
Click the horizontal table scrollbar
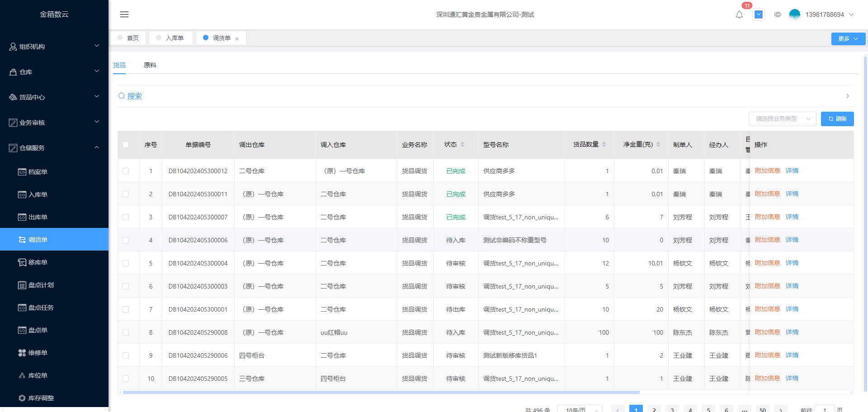point(381,392)
